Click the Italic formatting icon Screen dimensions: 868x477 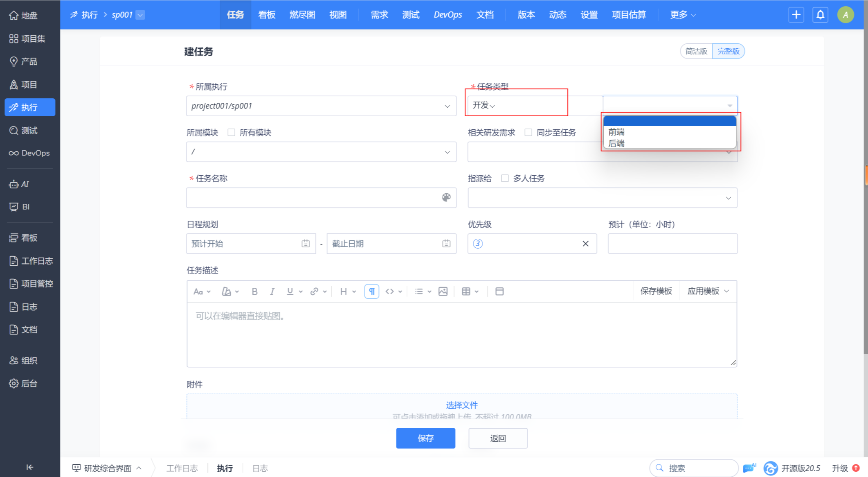[272, 291]
